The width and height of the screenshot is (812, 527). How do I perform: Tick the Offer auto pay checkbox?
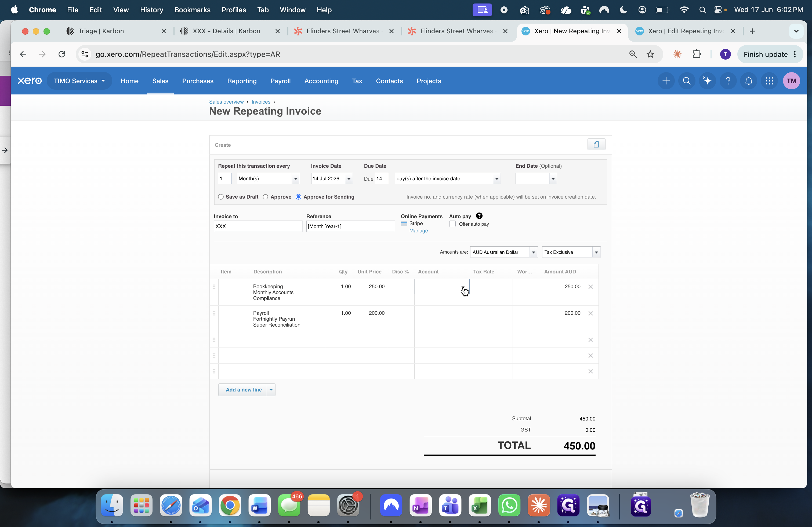pyautogui.click(x=452, y=224)
